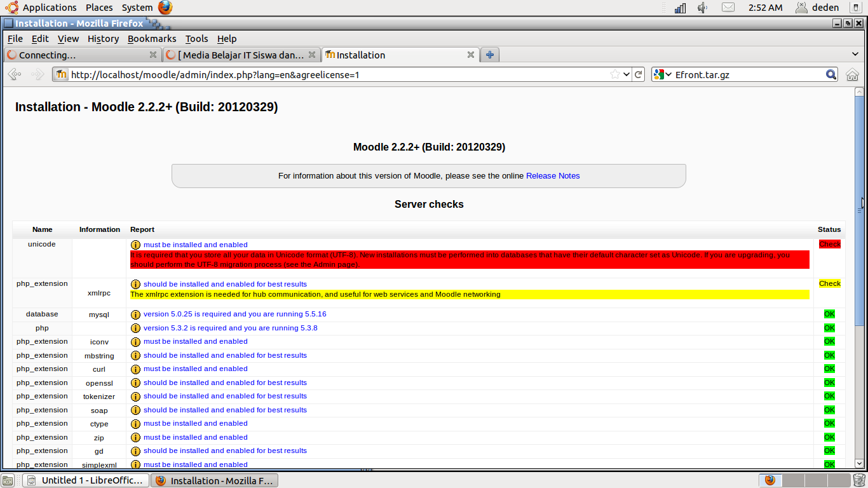
Task: Select the Installation tab
Action: [400, 55]
